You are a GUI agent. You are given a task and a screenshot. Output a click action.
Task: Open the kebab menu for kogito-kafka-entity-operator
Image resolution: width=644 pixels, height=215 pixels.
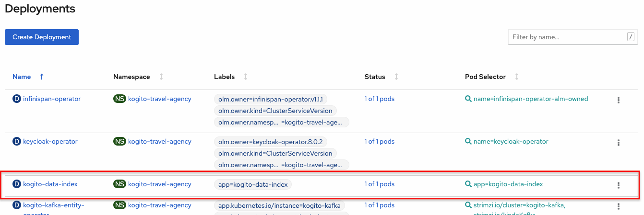point(619,206)
